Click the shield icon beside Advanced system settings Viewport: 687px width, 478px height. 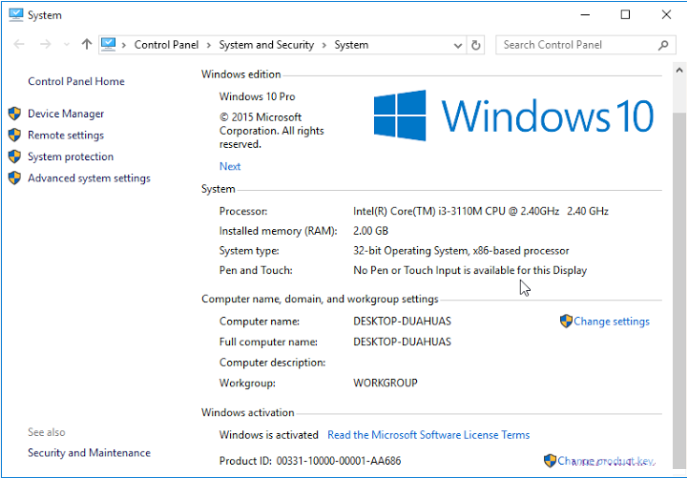point(14,178)
